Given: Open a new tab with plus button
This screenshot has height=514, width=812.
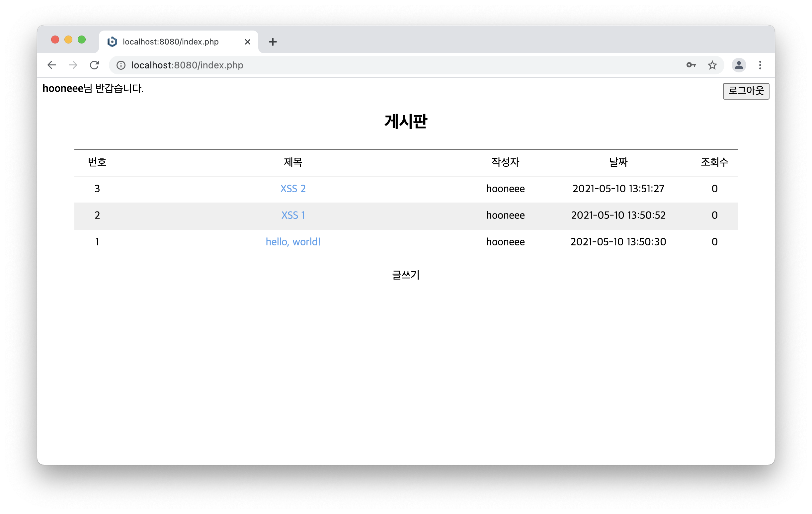Looking at the screenshot, I should [273, 42].
